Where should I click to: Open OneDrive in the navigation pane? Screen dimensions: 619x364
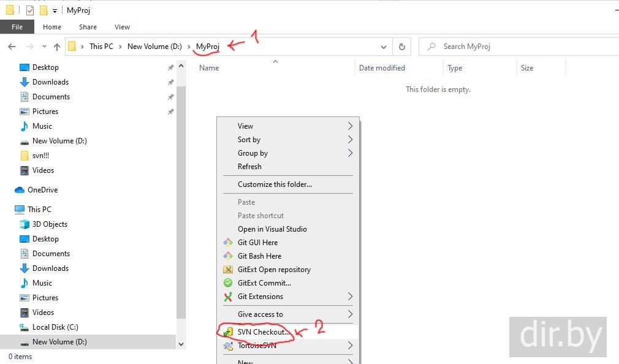42,190
